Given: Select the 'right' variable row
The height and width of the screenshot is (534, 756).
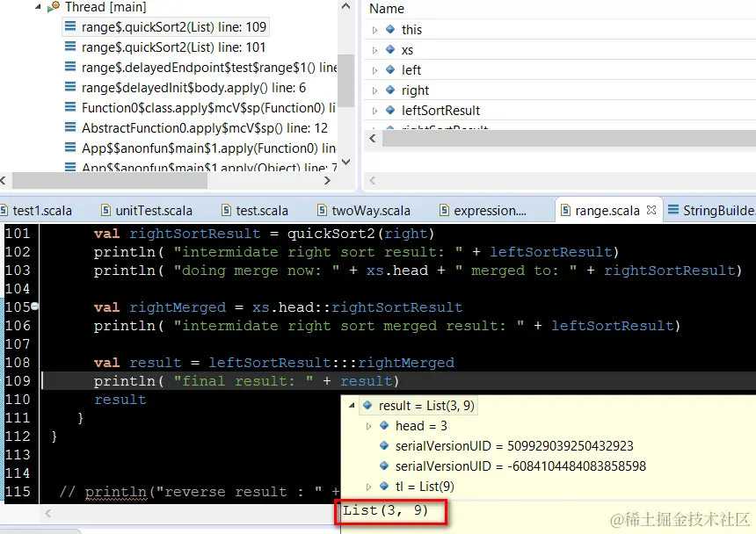Looking at the screenshot, I should [x=559, y=90].
